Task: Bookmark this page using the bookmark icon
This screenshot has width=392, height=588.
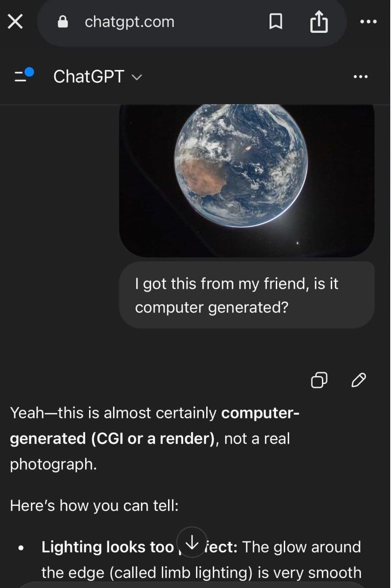Action: (x=276, y=22)
